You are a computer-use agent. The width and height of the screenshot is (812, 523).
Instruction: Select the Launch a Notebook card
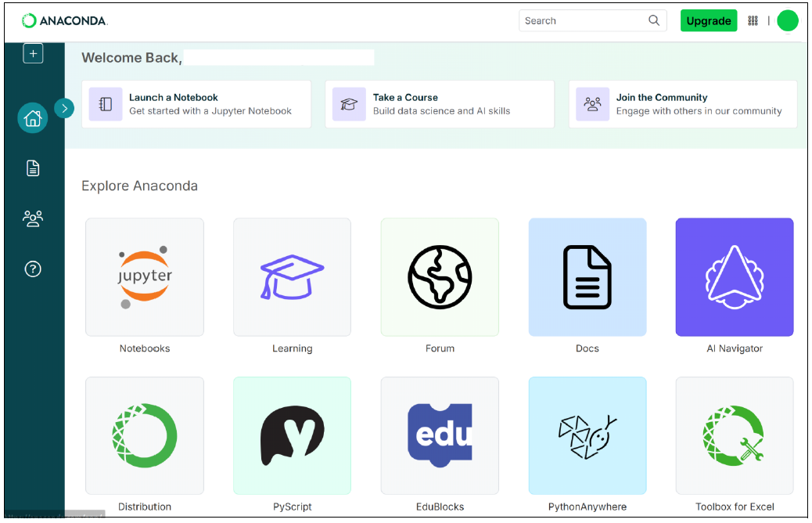coord(196,104)
